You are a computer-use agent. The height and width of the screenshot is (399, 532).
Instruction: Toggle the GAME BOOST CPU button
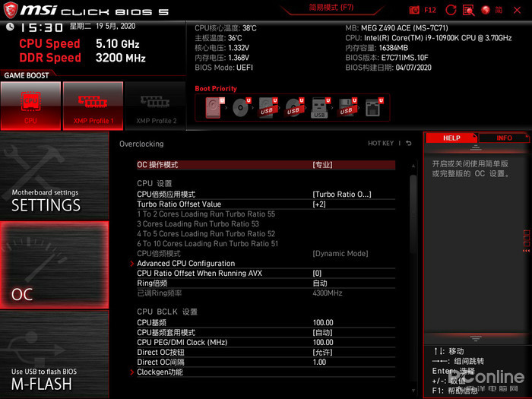coord(30,106)
